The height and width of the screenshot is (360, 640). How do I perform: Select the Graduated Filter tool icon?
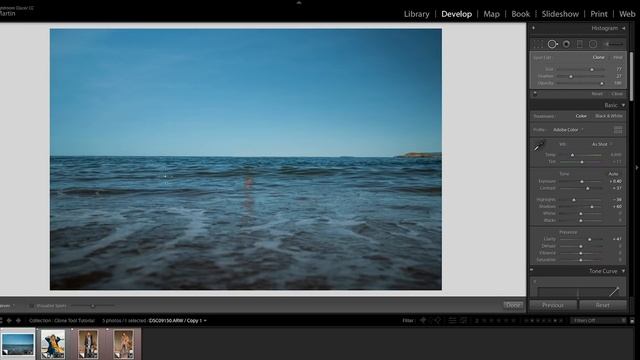(580, 44)
